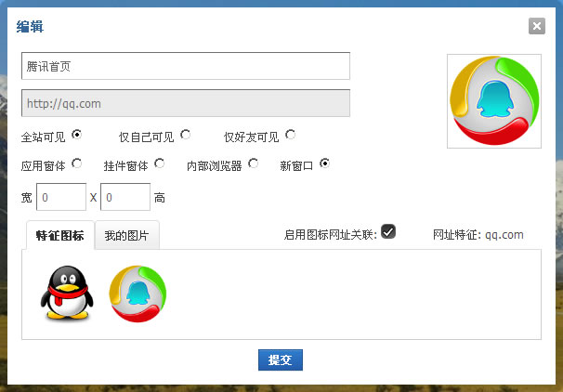Image resolution: width=563 pixels, height=392 pixels.
Task: Click the http://qq.com URL field
Action: [x=186, y=103]
